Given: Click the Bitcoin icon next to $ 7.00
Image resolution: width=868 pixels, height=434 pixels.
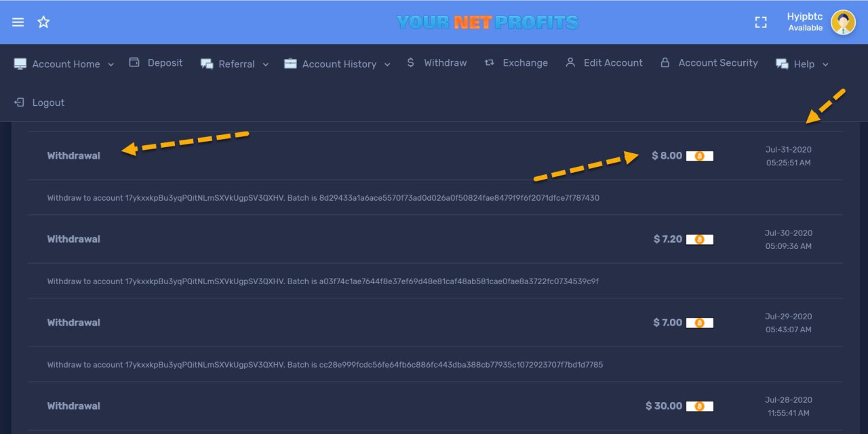Looking at the screenshot, I should [x=700, y=323].
